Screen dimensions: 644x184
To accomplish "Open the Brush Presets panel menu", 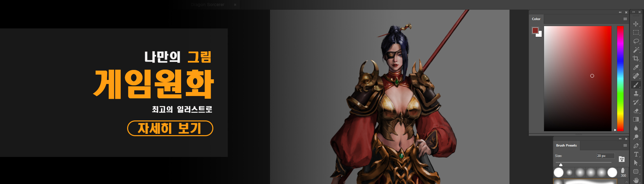I will [x=625, y=146].
